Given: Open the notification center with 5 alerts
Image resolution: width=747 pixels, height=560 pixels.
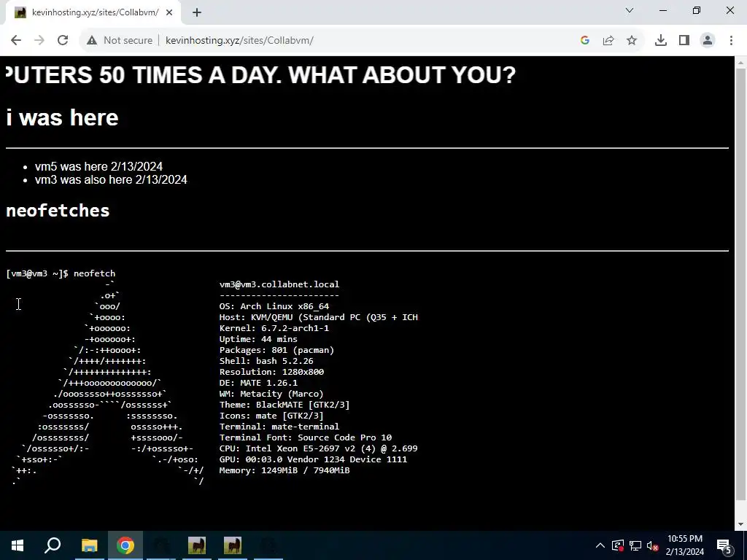Looking at the screenshot, I should coord(724,545).
